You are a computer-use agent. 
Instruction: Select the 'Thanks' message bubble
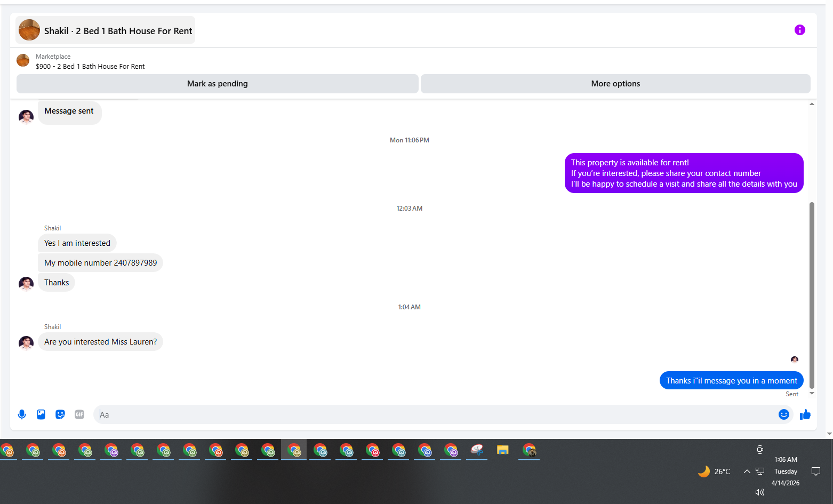click(57, 283)
